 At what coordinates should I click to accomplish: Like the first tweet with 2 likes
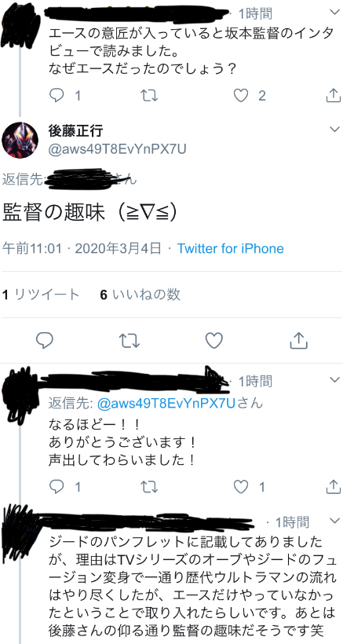[x=241, y=96]
